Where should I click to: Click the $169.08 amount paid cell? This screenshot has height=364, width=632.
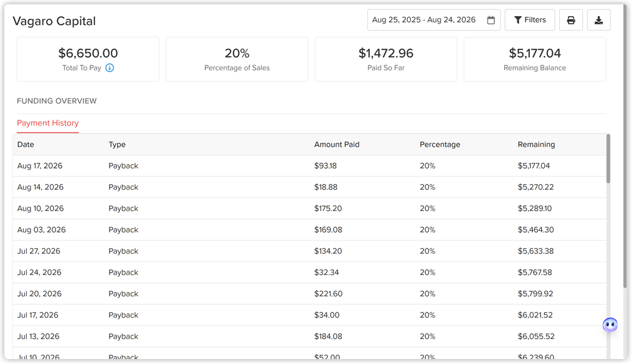(x=328, y=230)
